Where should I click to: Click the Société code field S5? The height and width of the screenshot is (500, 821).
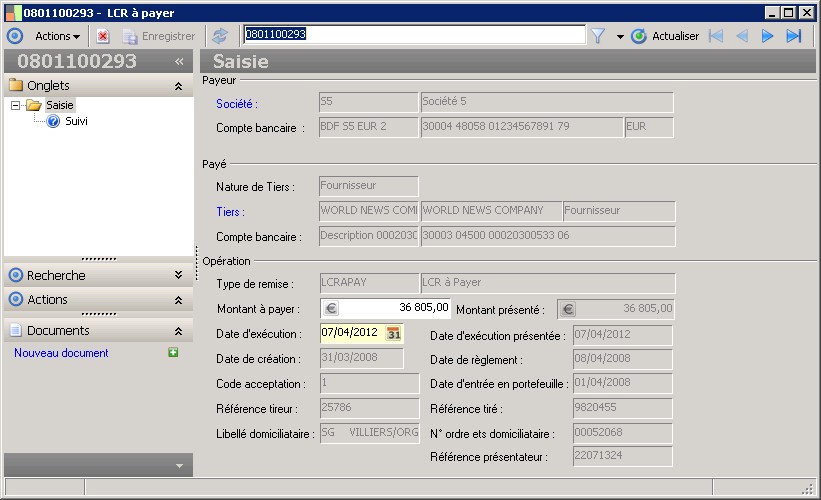click(x=369, y=102)
